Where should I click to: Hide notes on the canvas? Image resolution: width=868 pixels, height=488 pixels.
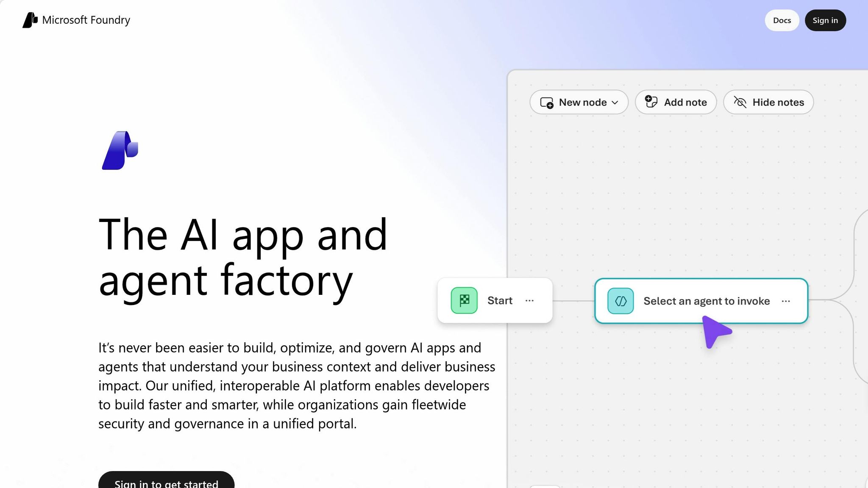click(768, 102)
